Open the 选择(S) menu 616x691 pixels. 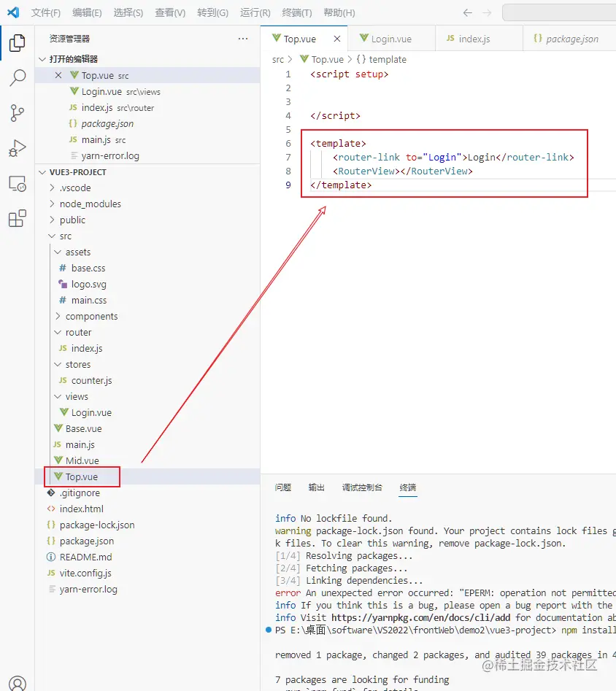click(x=128, y=13)
